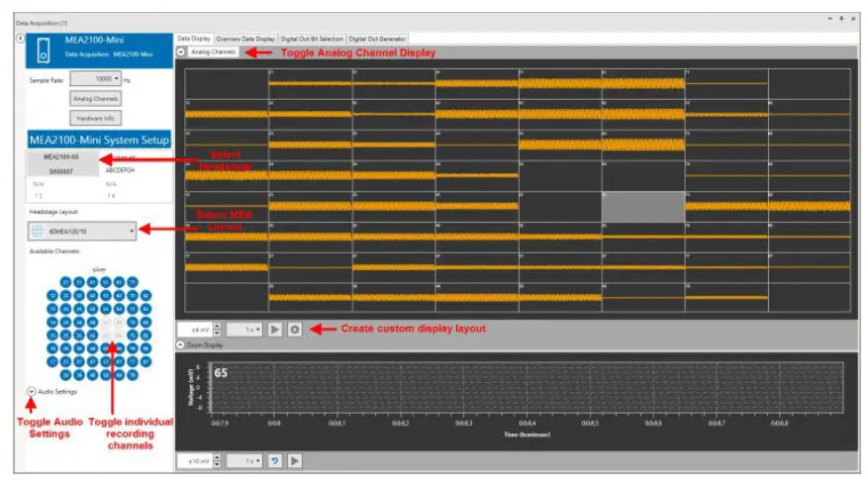Start playback in the Zoom Display toolbar

tap(295, 460)
